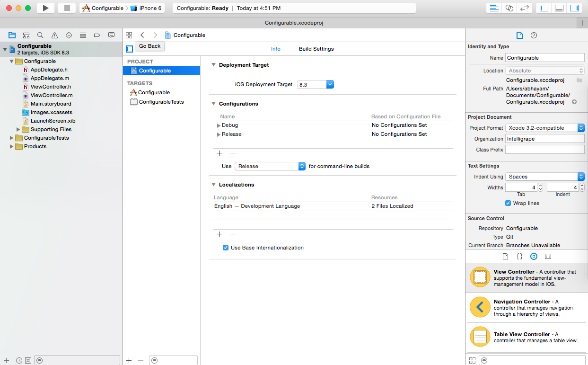The image size is (588, 365).
Task: Click the Organization text field
Action: (544, 139)
